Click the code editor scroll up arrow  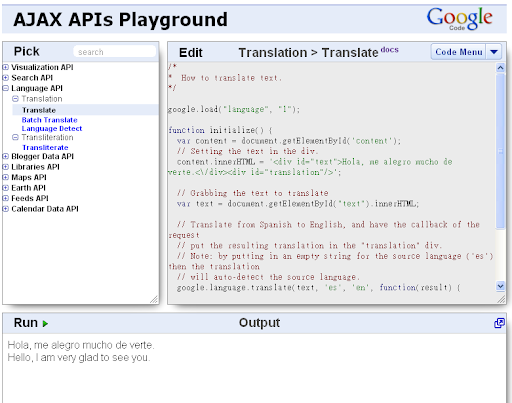coord(500,68)
